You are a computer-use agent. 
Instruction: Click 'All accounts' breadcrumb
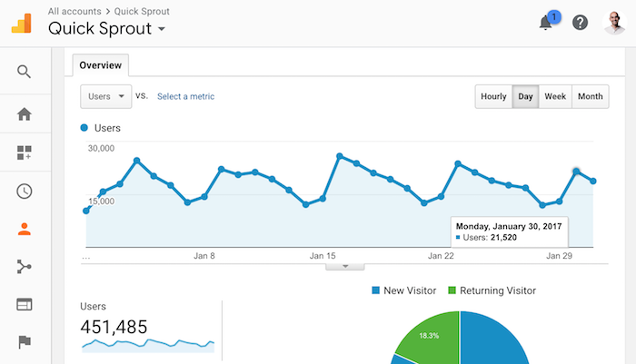pyautogui.click(x=75, y=12)
